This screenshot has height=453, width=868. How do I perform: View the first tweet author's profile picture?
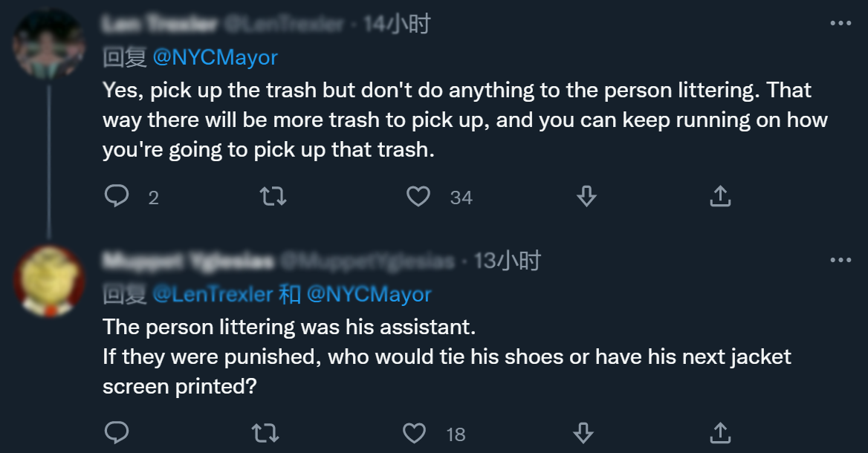point(48,43)
